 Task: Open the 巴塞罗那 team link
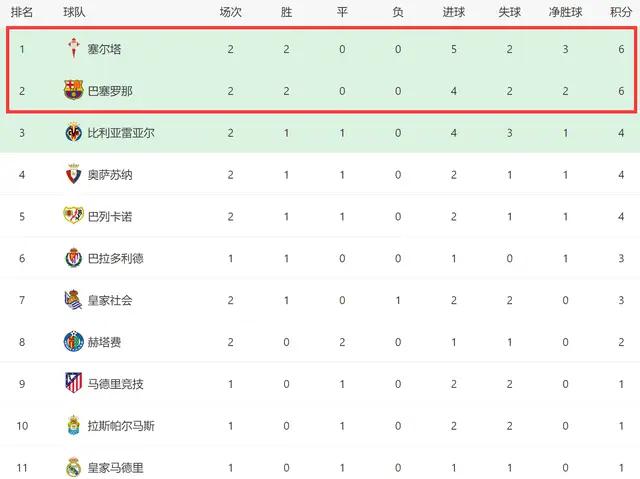pyautogui.click(x=110, y=91)
